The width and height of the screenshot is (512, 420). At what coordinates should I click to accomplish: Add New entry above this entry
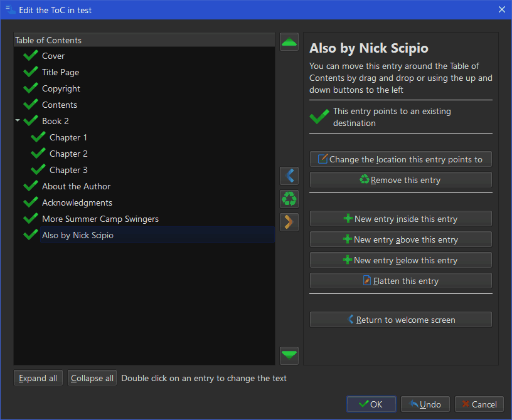point(401,239)
